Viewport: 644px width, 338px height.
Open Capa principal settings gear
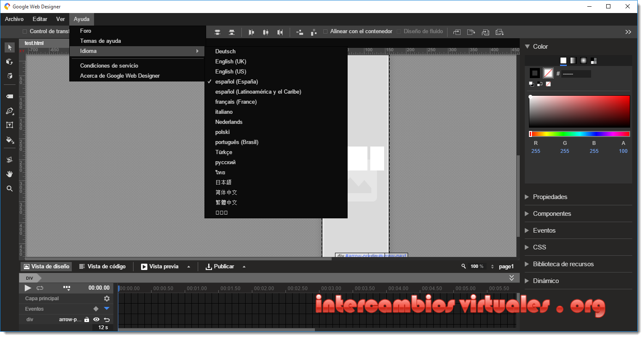(x=107, y=299)
